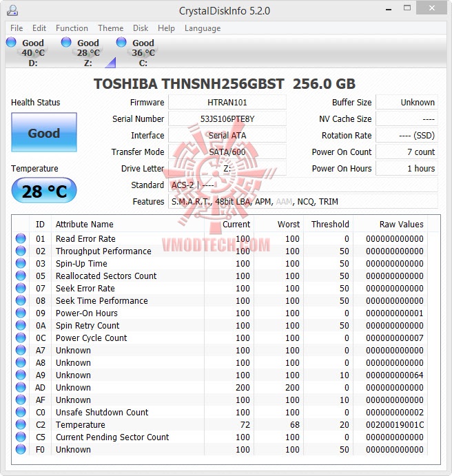Click the Rotation Rate value ---- (SSD)
The image size is (452, 476).
[x=407, y=136]
